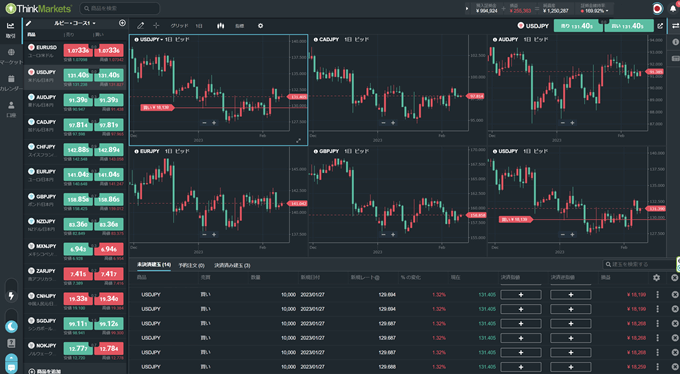Click the info icon next to the AUDJPY chart title

tap(494, 39)
